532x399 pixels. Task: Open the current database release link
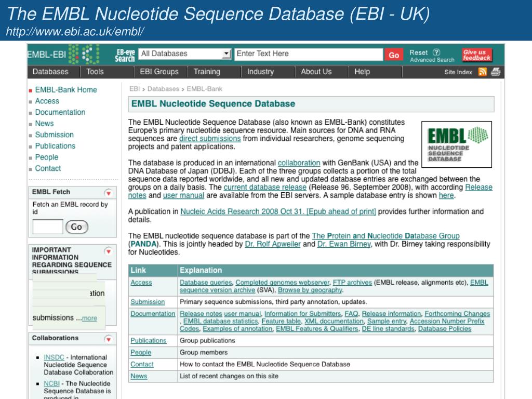click(x=265, y=187)
